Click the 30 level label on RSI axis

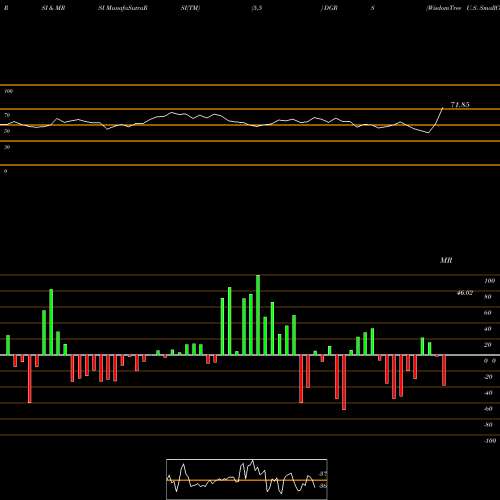click(x=7, y=147)
